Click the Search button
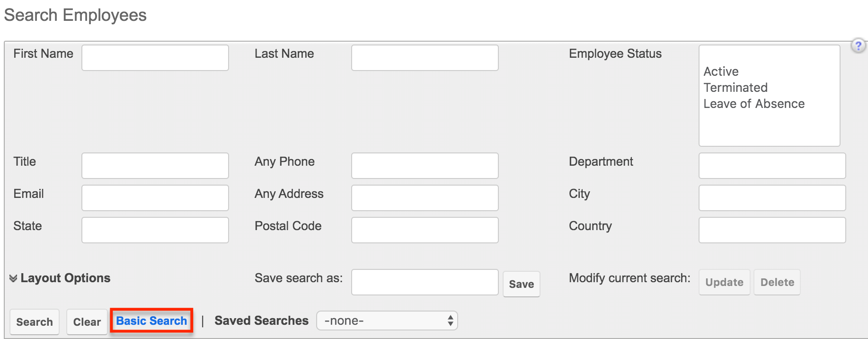Image resolution: width=868 pixels, height=339 pixels. [35, 321]
